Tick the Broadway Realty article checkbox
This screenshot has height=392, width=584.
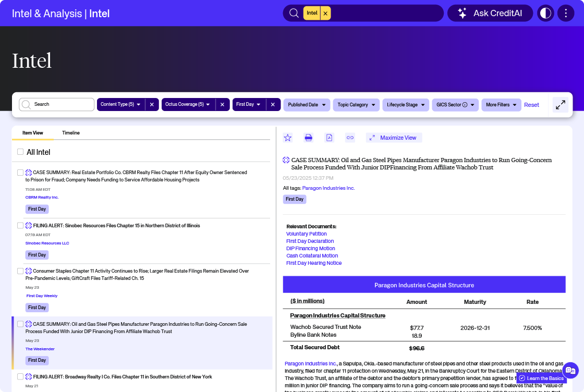[20, 376]
